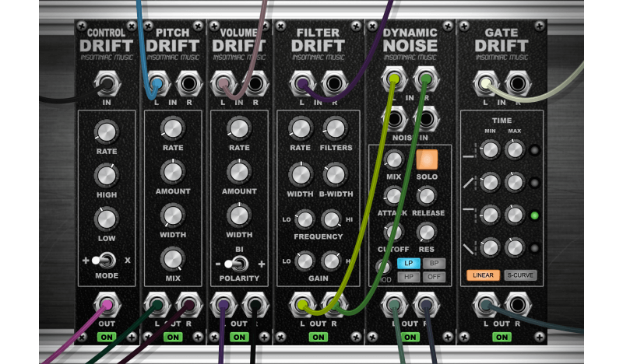The image size is (623, 364).
Task: Click Volume Drift right output jack
Action: coord(255,305)
